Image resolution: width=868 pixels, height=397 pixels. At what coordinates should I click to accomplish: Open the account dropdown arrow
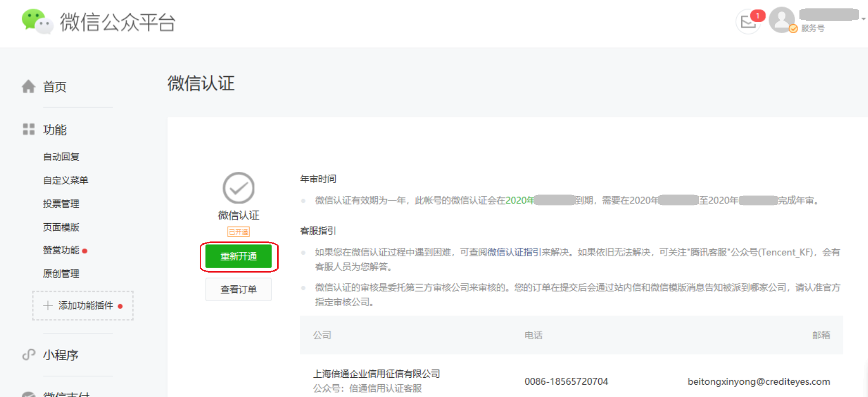pos(864,19)
